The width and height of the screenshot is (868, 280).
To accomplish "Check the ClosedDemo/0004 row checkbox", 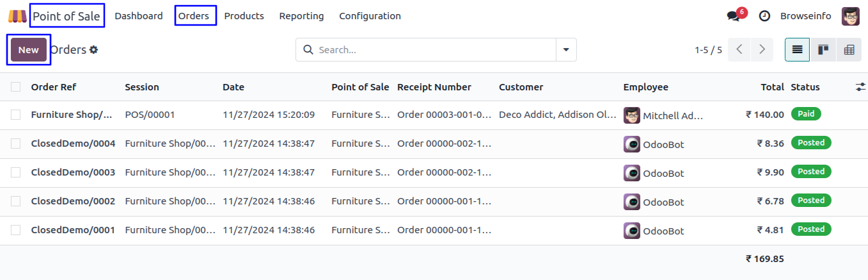I will (x=15, y=144).
